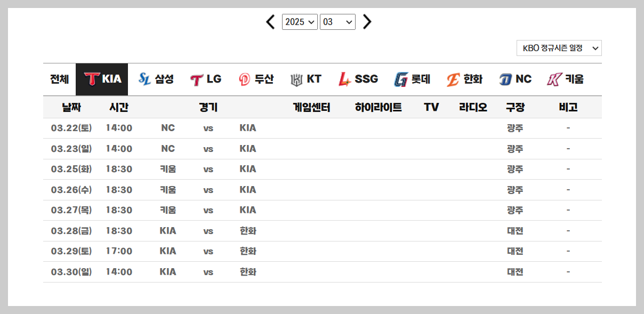Click the 광주 stadium label on first row
This screenshot has height=314, width=644.
click(x=515, y=128)
